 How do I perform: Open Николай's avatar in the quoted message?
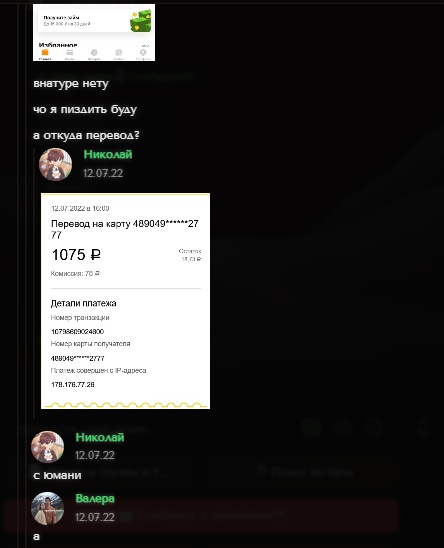coord(55,164)
